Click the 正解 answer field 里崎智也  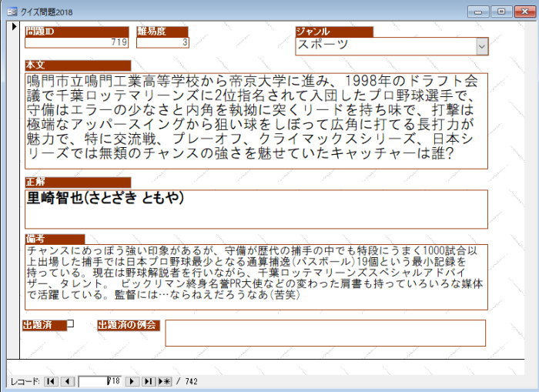[x=256, y=209]
